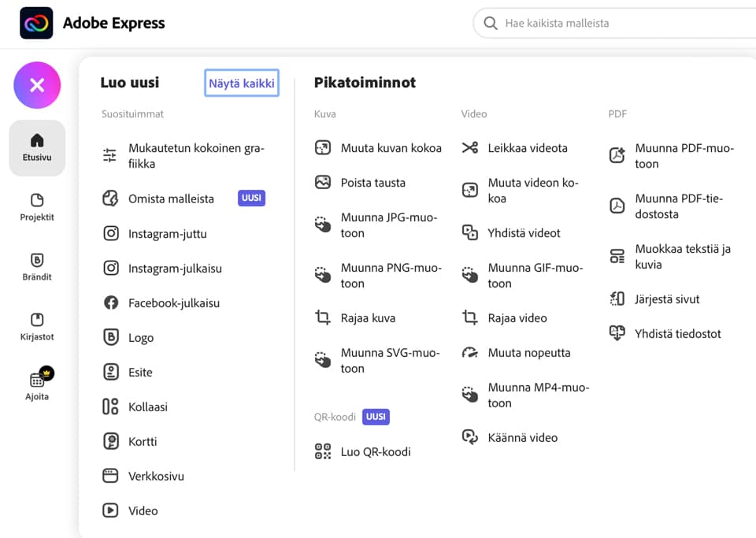Open Kirjastot libraries section
Viewport: 756px width, 538px height.
tap(37, 328)
